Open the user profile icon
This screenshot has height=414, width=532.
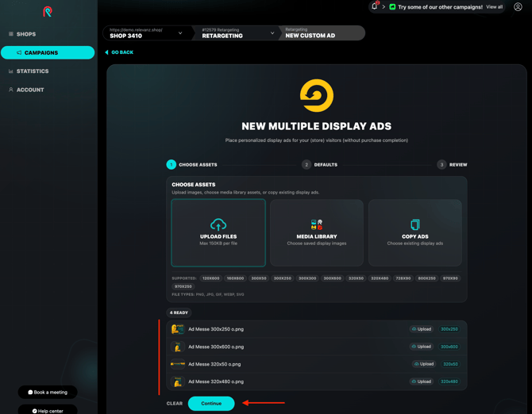518,7
